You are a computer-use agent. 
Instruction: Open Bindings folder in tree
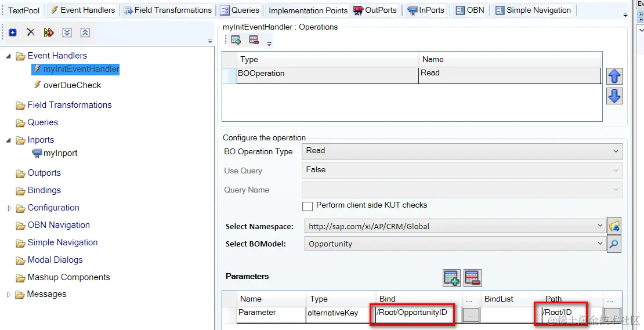point(39,190)
